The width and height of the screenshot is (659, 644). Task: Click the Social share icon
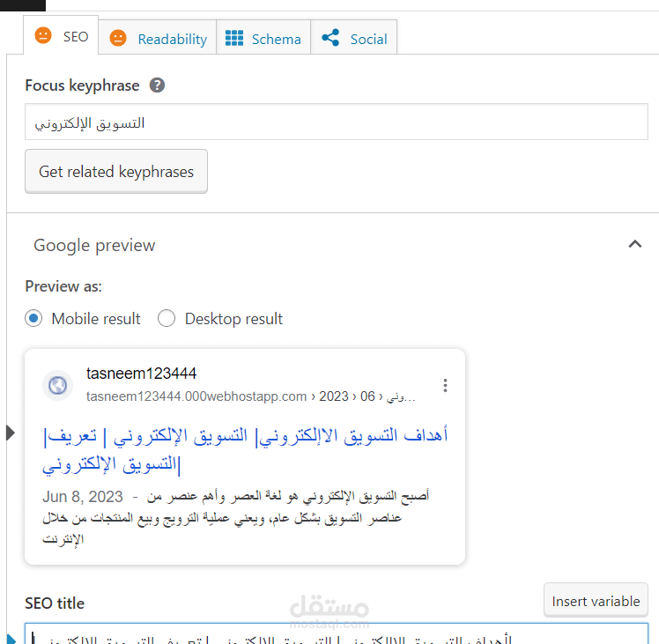[x=330, y=38]
